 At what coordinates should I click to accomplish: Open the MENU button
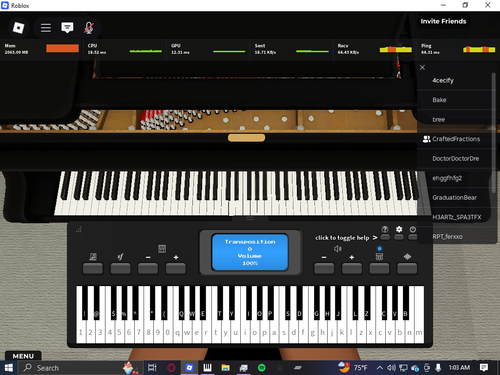click(23, 356)
